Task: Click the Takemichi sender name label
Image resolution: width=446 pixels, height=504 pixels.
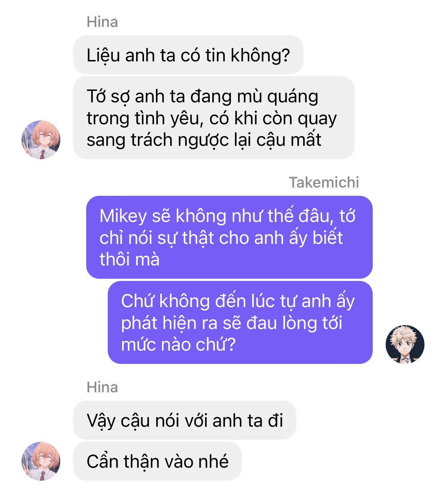Action: 324,182
